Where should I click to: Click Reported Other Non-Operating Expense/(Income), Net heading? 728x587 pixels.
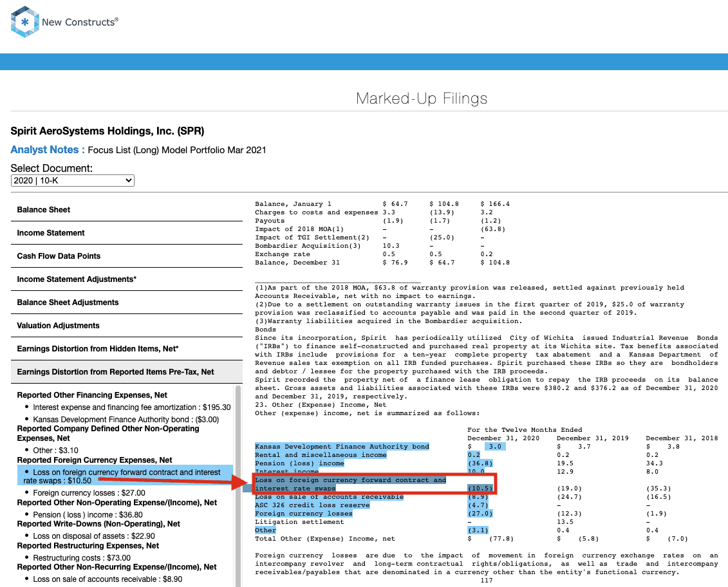[117, 503]
